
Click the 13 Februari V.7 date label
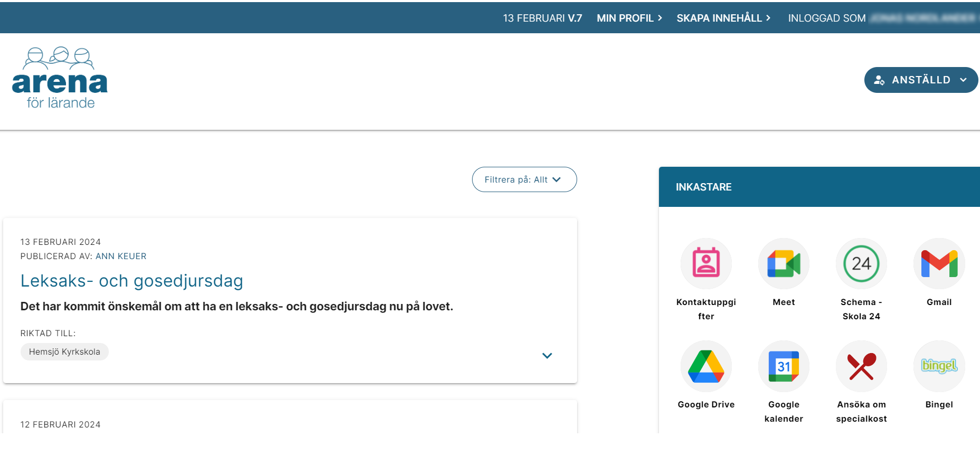coord(542,18)
